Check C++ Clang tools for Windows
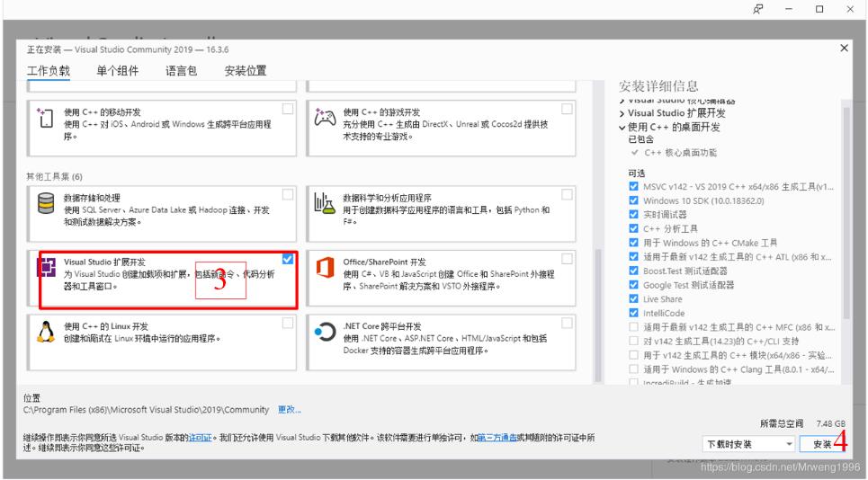The height and width of the screenshot is (480, 868). click(633, 369)
